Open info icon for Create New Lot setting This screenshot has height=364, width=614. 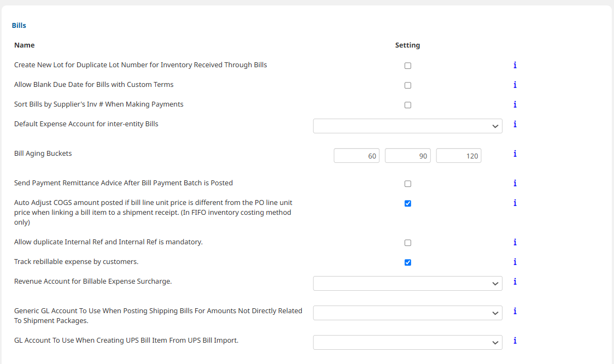(x=515, y=65)
